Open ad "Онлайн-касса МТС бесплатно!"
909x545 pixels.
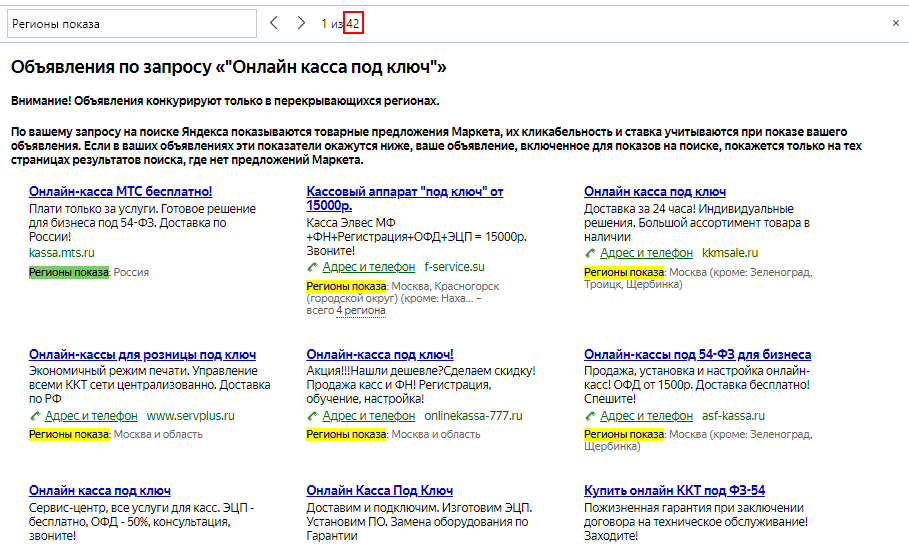click(x=121, y=191)
